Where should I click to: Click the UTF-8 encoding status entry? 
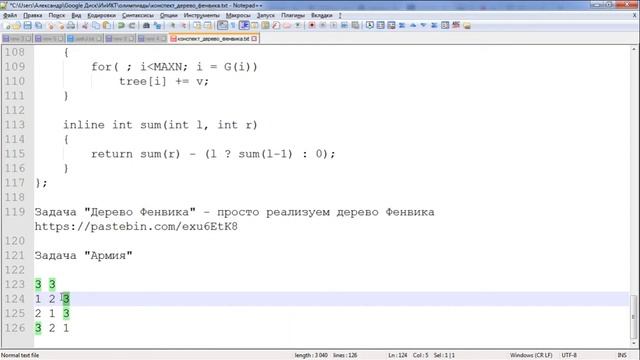coord(569,355)
